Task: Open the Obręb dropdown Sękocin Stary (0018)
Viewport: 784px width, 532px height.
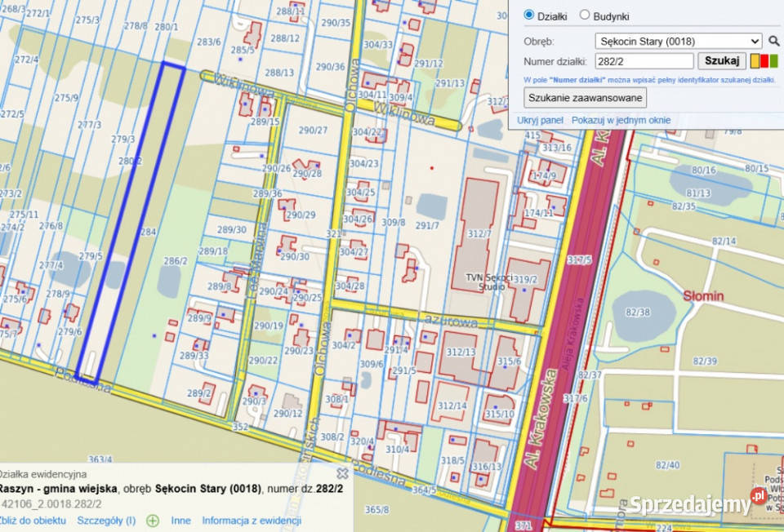Action: [x=678, y=41]
